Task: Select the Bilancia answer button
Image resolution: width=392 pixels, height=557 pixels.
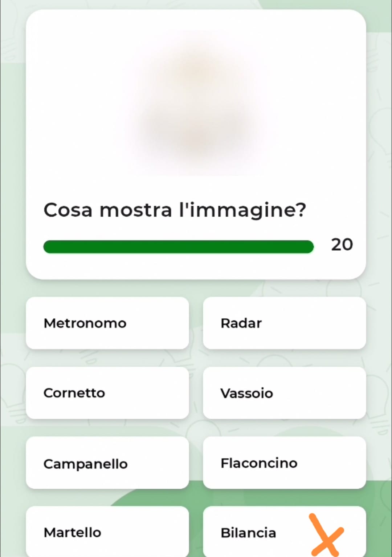Action: click(x=254, y=533)
